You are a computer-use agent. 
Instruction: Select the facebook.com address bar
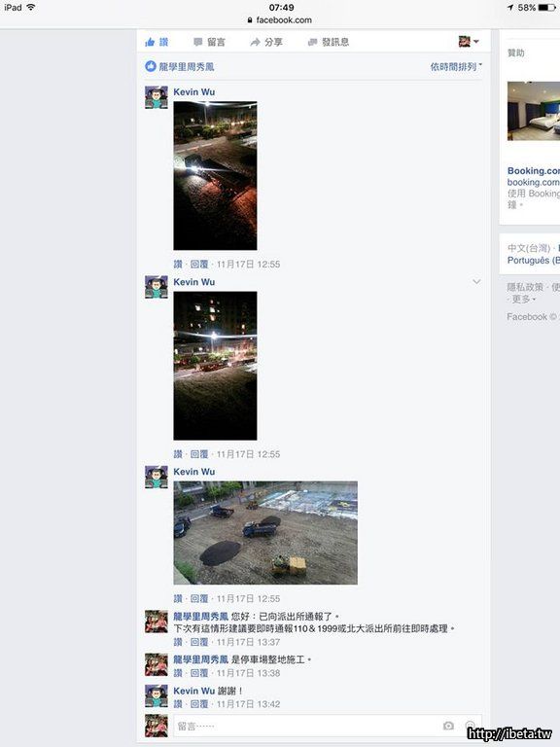click(280, 20)
